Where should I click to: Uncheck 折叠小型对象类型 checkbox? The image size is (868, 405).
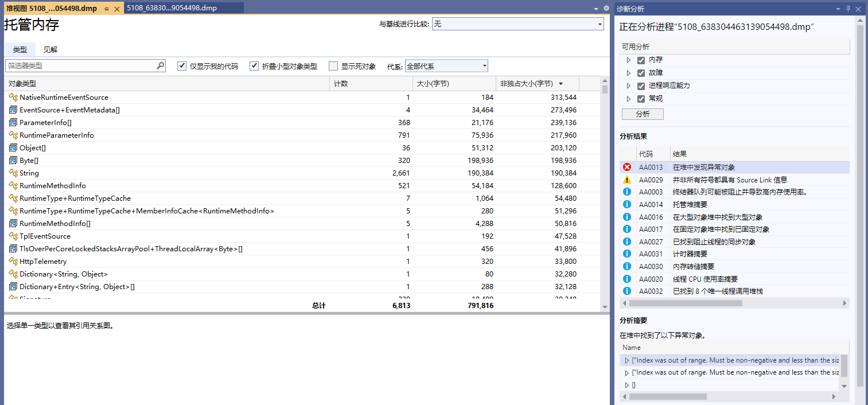(x=254, y=66)
